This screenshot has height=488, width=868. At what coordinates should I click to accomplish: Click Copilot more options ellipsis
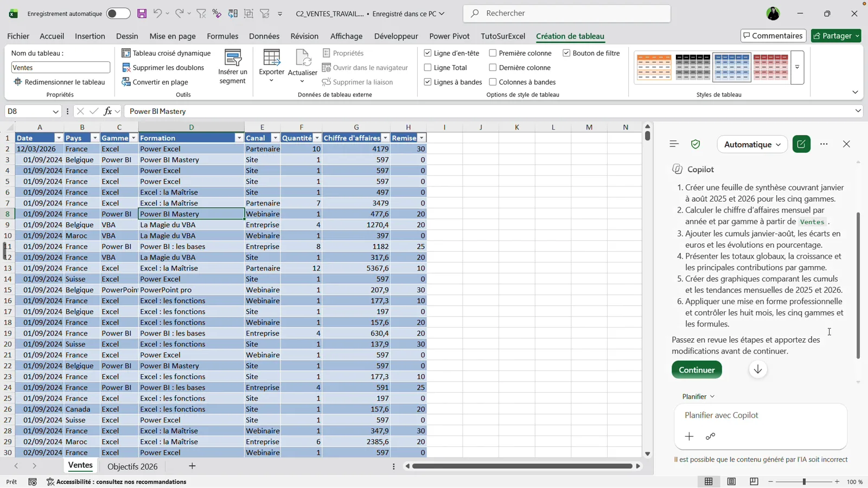tap(824, 144)
